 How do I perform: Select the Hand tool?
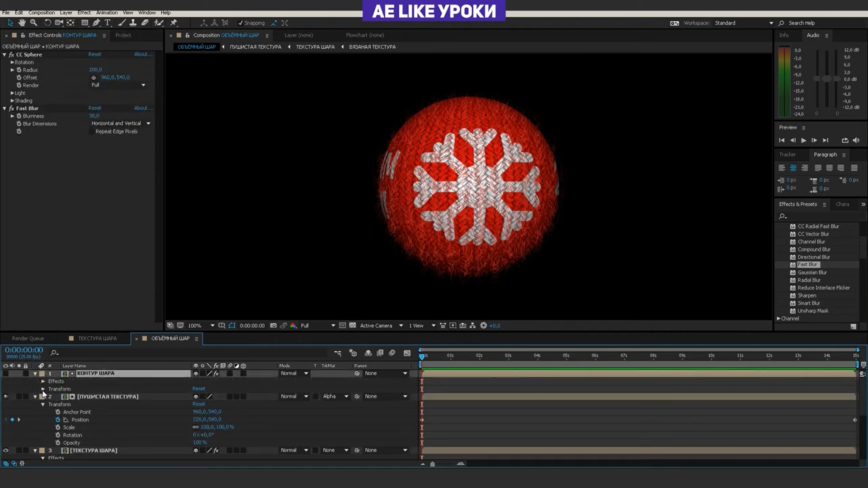tap(22, 23)
